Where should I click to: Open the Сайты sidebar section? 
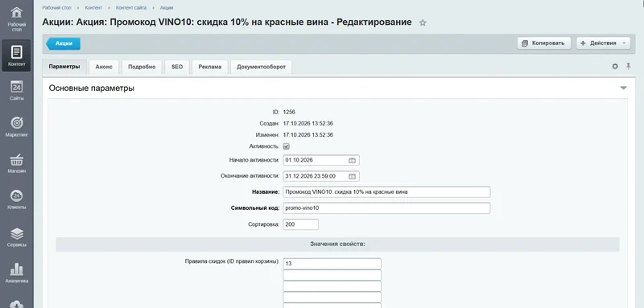16,91
